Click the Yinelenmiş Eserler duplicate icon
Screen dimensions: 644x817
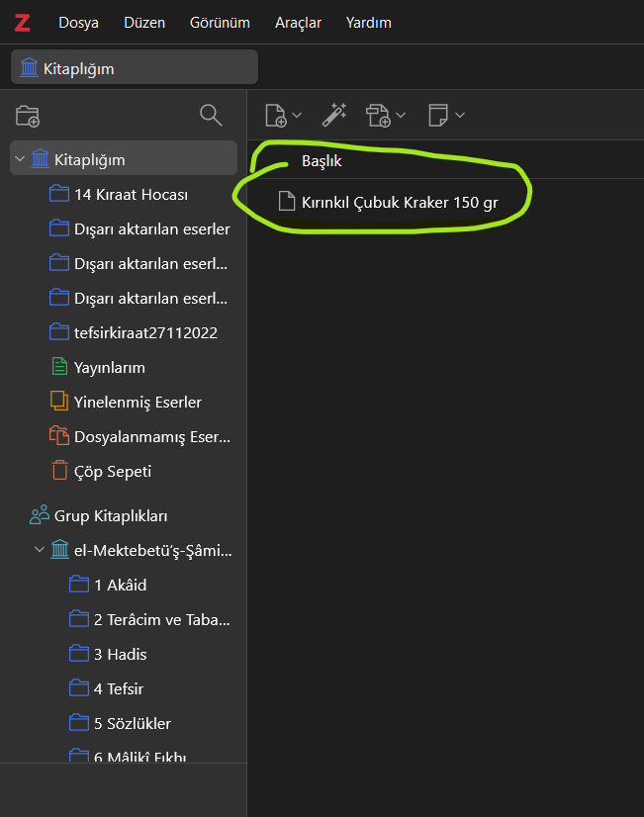click(x=59, y=401)
